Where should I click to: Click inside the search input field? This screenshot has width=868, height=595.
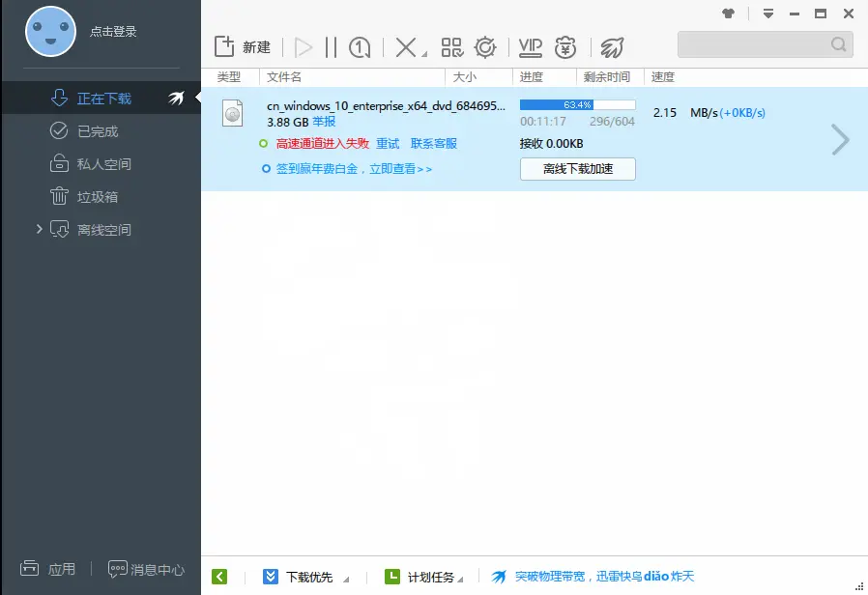[x=754, y=44]
